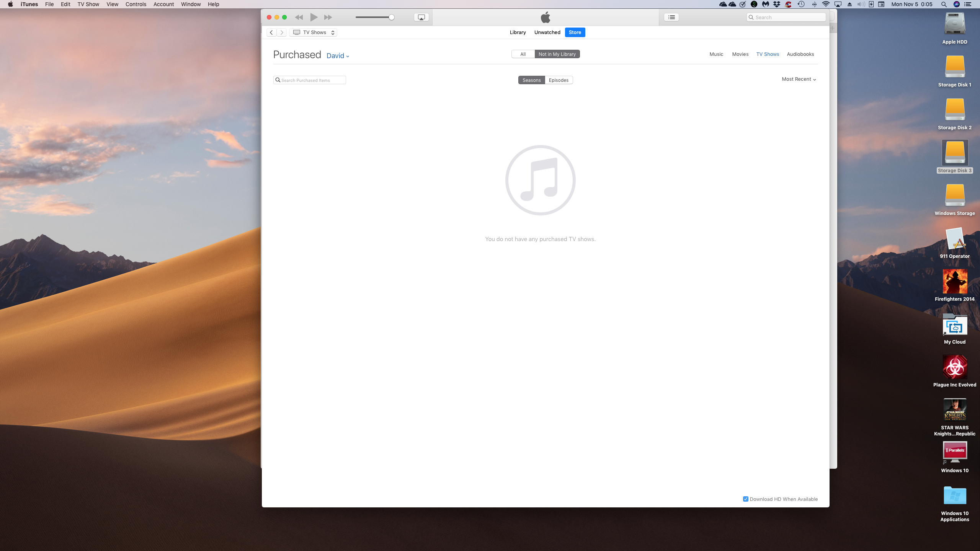Screen dimensions: 980x551
Task: Open the TV Show menu
Action: 88,4
